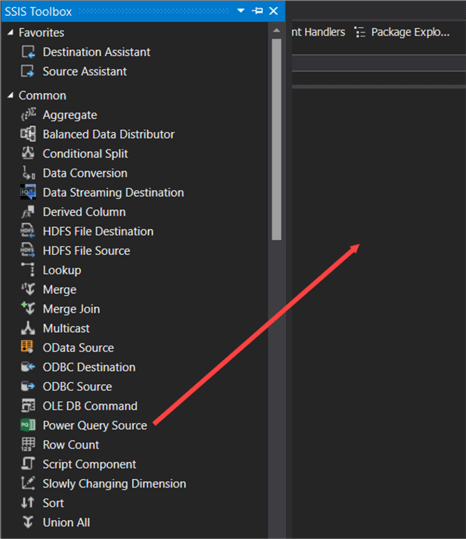Viewport: 466px width, 539px height.
Task: Select the Power Query Source label
Action: pyautogui.click(x=95, y=426)
